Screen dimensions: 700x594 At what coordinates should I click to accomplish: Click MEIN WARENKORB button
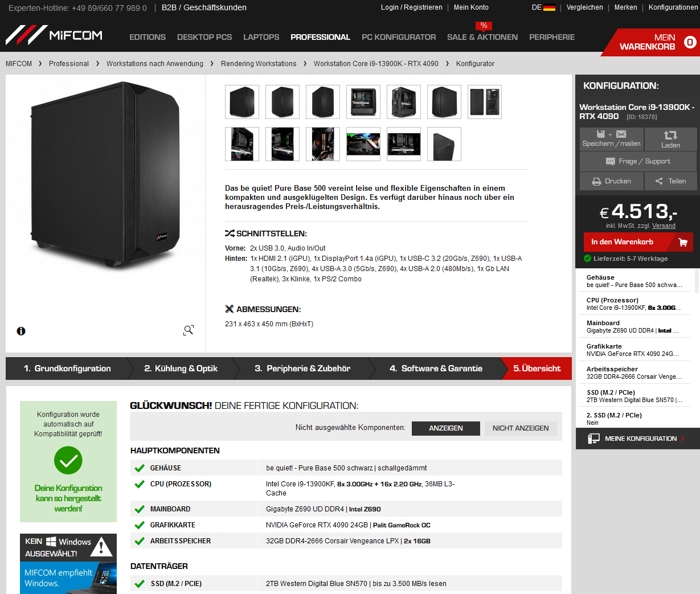tap(650, 42)
